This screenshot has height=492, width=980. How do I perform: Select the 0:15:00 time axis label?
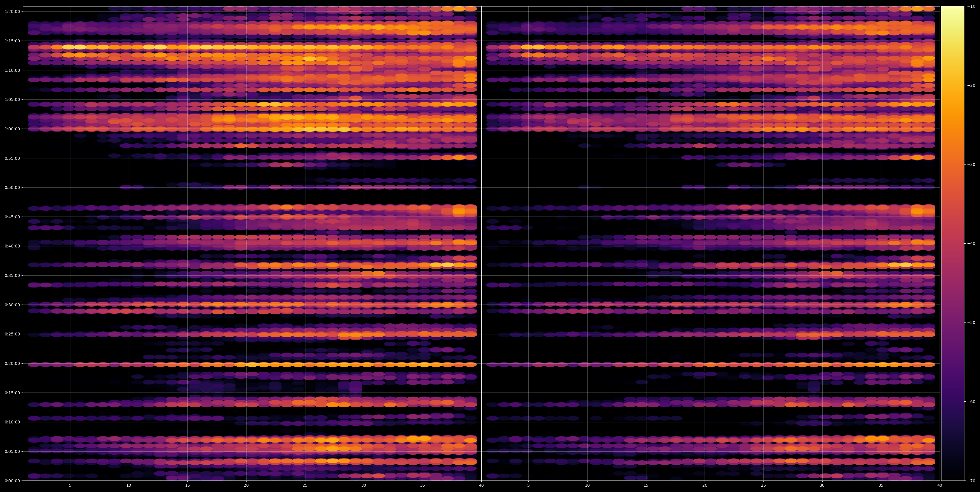[12, 393]
